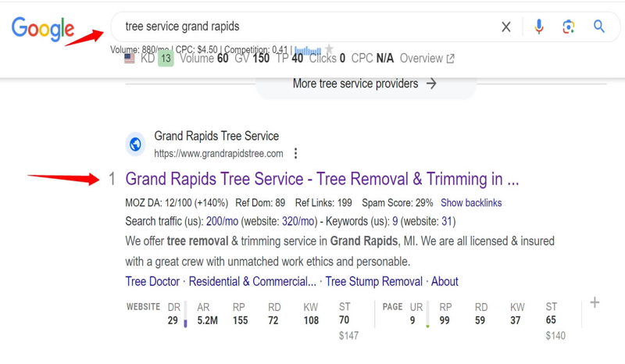Open the Residential & Commercial sitelink
This screenshot has height=364, width=625.
point(252,281)
